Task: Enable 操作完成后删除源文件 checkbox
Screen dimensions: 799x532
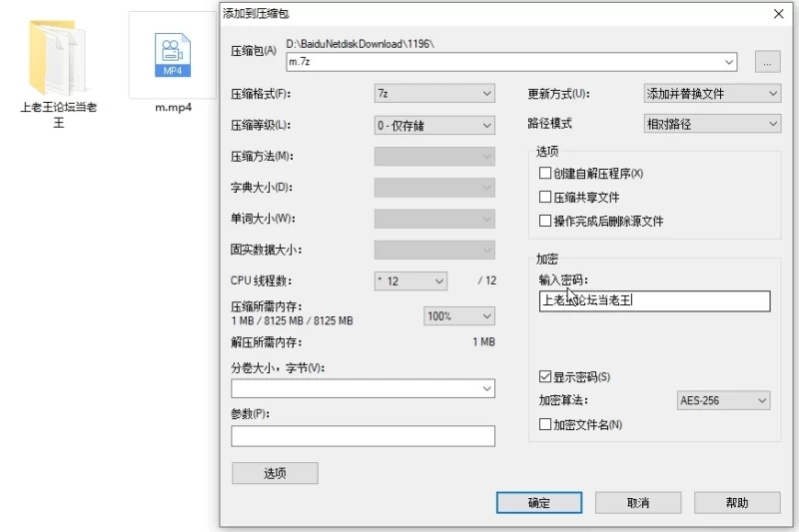Action: (544, 221)
